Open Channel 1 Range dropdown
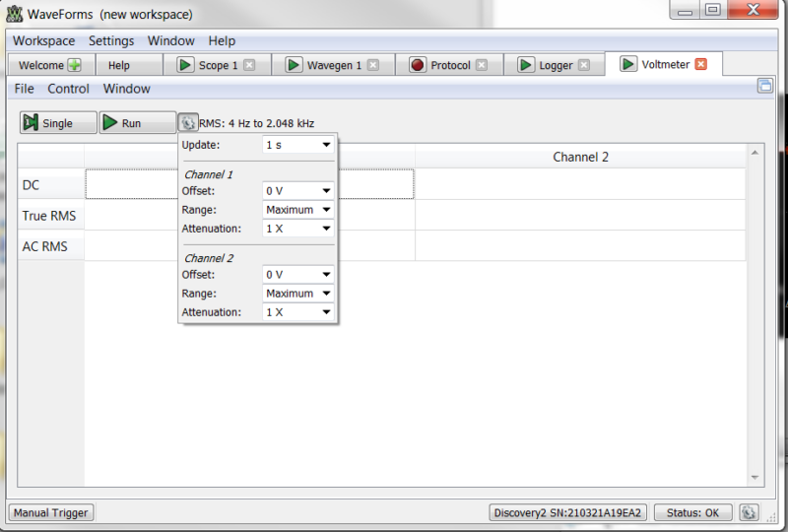Viewport: 788px width, 532px height. 298,210
